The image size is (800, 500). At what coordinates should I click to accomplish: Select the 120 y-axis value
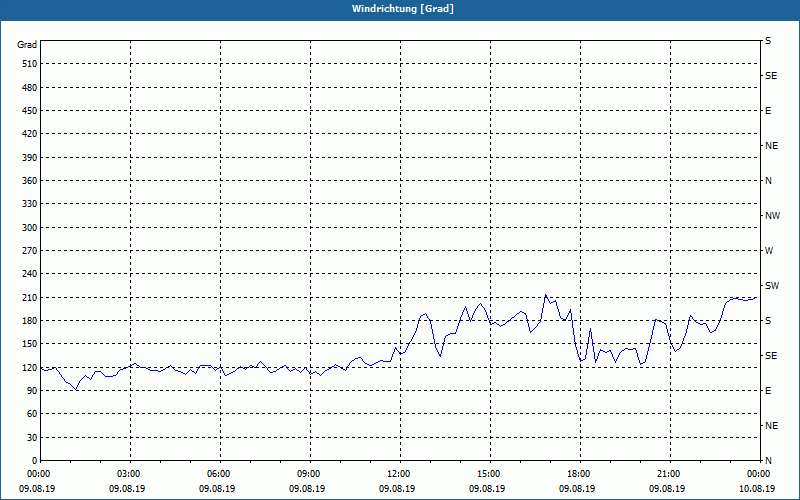30,367
